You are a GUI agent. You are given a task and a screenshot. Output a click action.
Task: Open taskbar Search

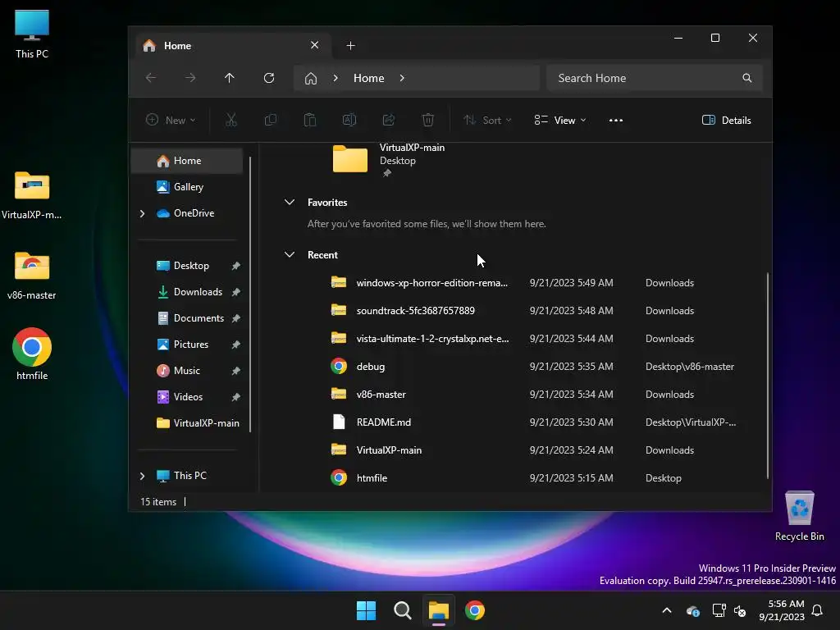402,610
